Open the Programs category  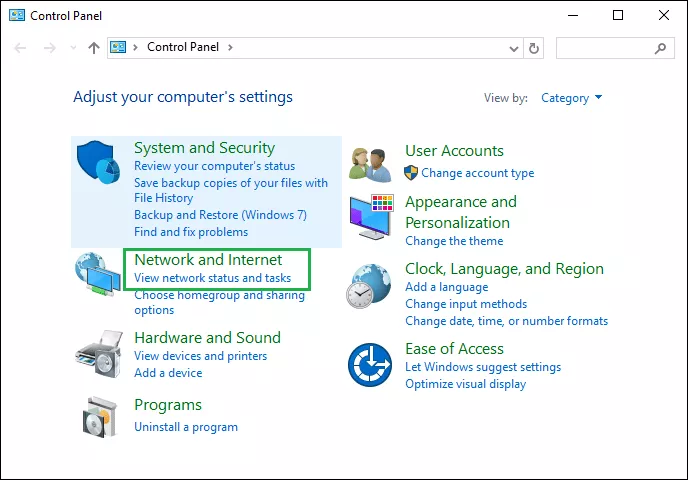(168, 405)
